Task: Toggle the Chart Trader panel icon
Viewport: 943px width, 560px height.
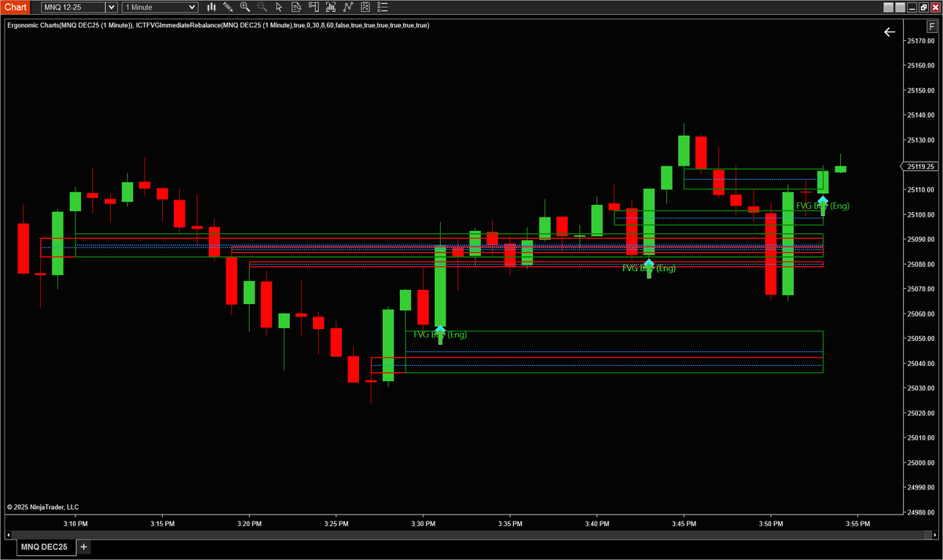Action: [x=314, y=7]
